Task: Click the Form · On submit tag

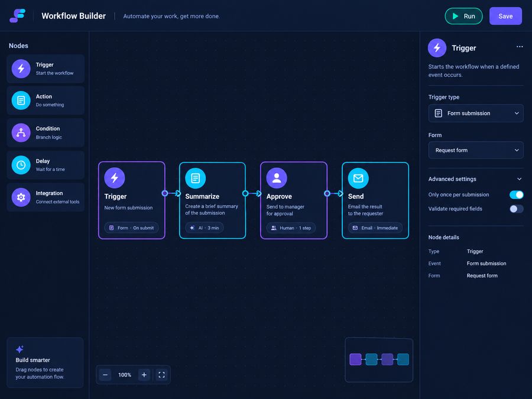Action: coord(131,228)
